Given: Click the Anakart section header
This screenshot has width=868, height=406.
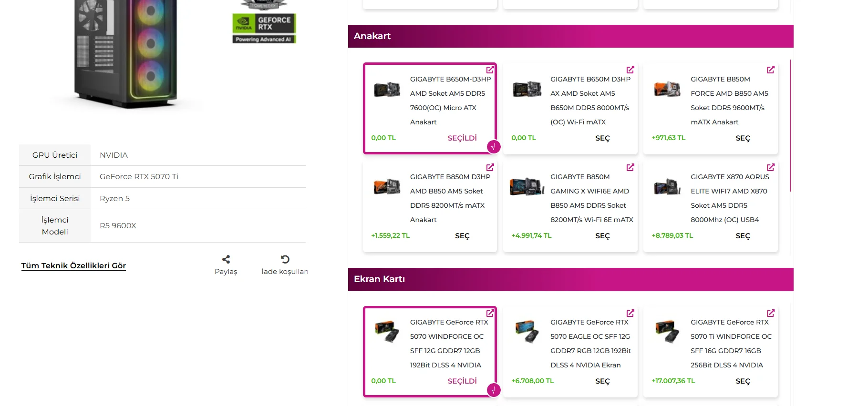Looking at the screenshot, I should point(570,36).
